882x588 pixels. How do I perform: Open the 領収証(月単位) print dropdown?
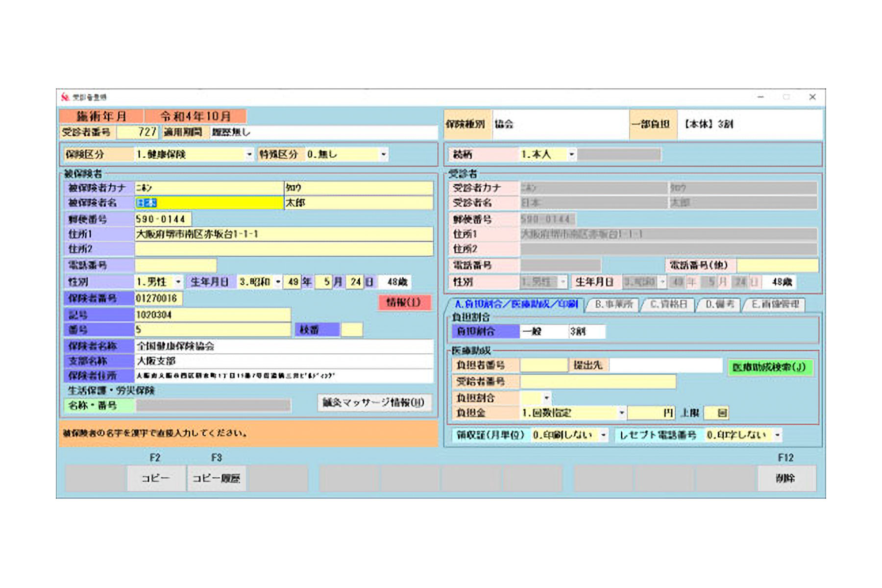(x=603, y=435)
